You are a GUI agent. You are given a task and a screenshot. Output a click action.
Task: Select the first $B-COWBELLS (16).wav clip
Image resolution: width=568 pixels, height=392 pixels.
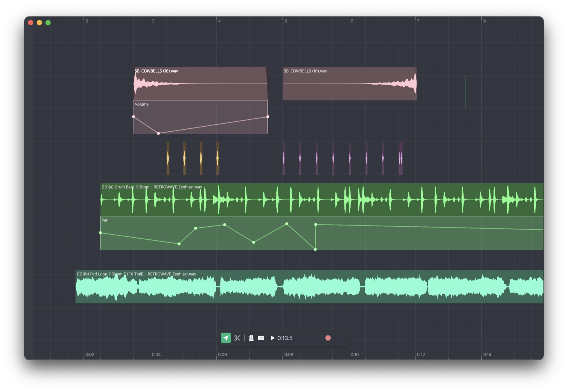pyautogui.click(x=200, y=89)
